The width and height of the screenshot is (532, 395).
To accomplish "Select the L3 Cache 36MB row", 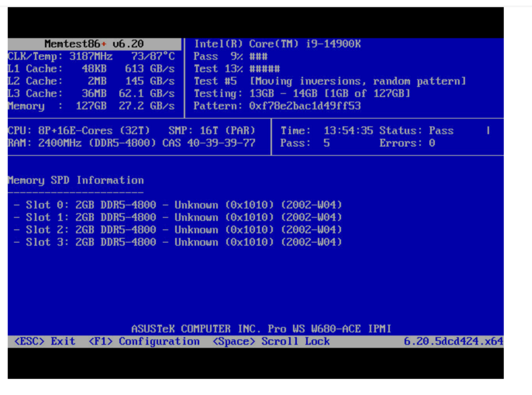I will pos(91,93).
